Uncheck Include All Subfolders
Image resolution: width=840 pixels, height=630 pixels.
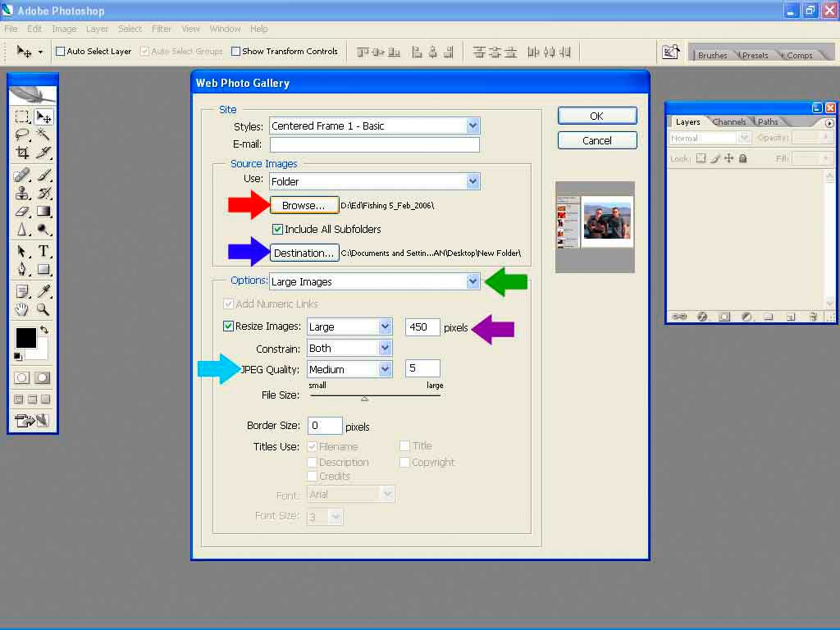tap(277, 230)
